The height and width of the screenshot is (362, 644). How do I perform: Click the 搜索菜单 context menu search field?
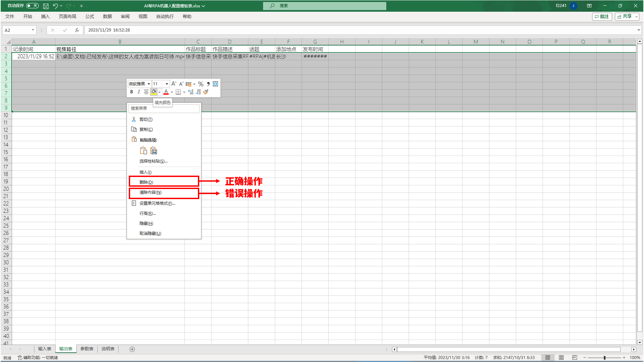click(164, 108)
